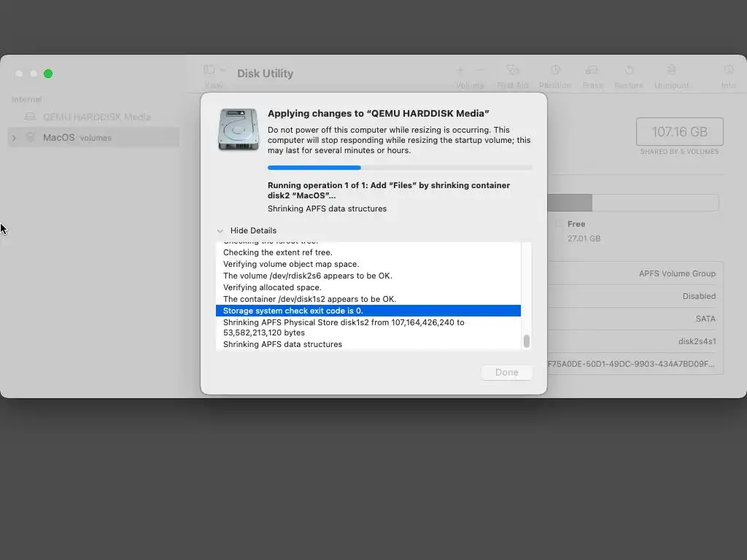
Task: Click the details log scrollbar thumb
Action: (x=527, y=341)
